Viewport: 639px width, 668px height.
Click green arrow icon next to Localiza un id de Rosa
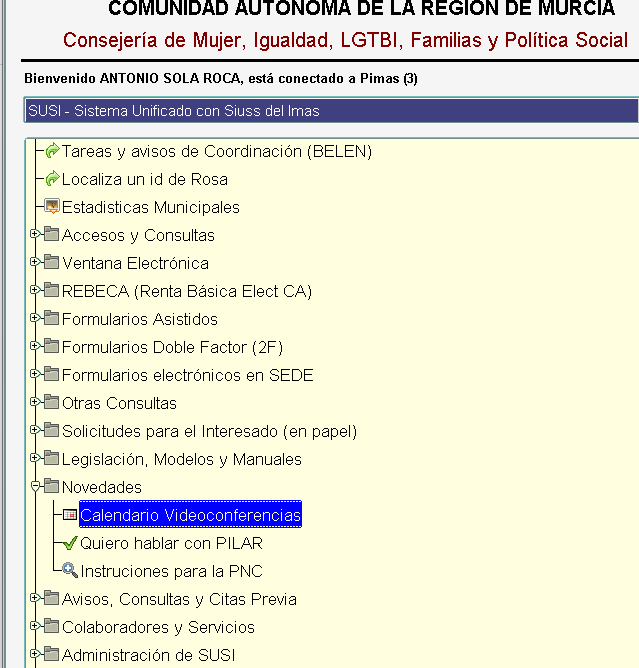point(52,180)
